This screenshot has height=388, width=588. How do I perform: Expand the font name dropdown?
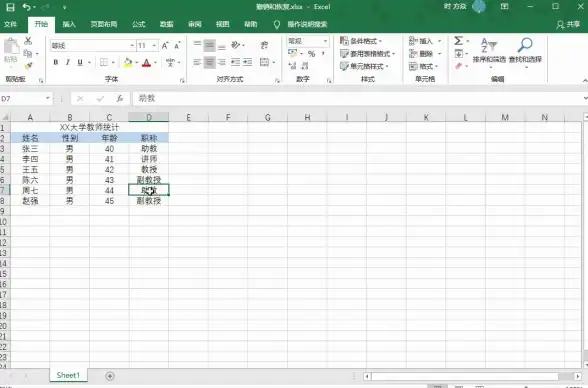tap(132, 46)
